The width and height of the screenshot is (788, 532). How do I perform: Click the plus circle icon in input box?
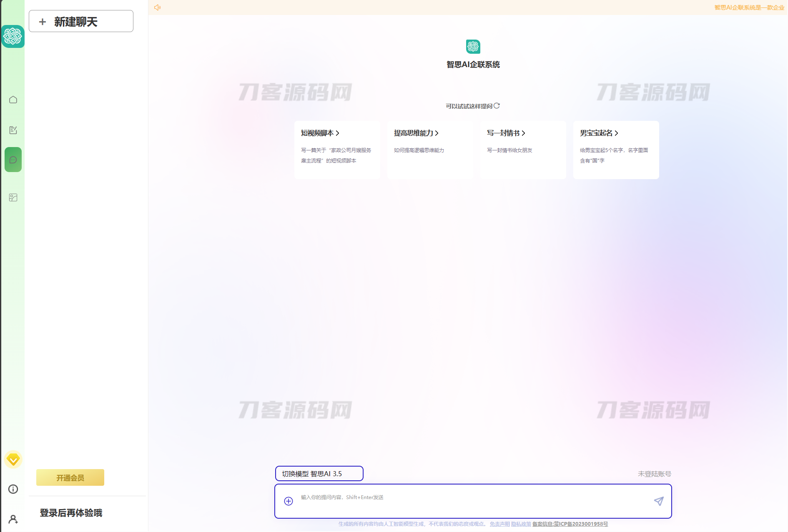pos(288,501)
